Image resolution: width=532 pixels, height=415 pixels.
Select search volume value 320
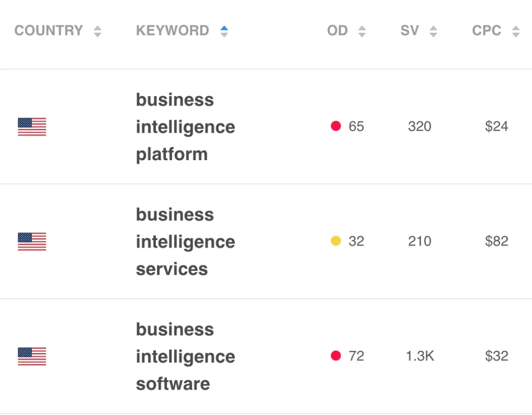tap(420, 126)
